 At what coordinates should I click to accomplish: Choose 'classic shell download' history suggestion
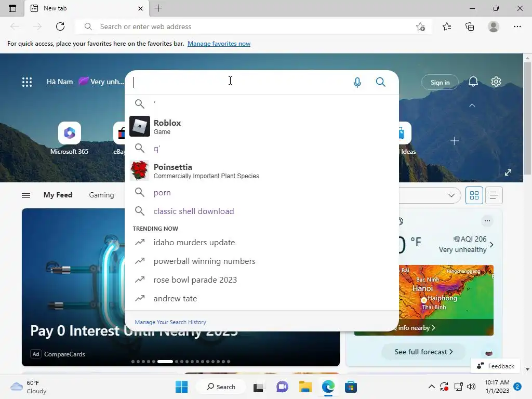[x=262, y=211]
